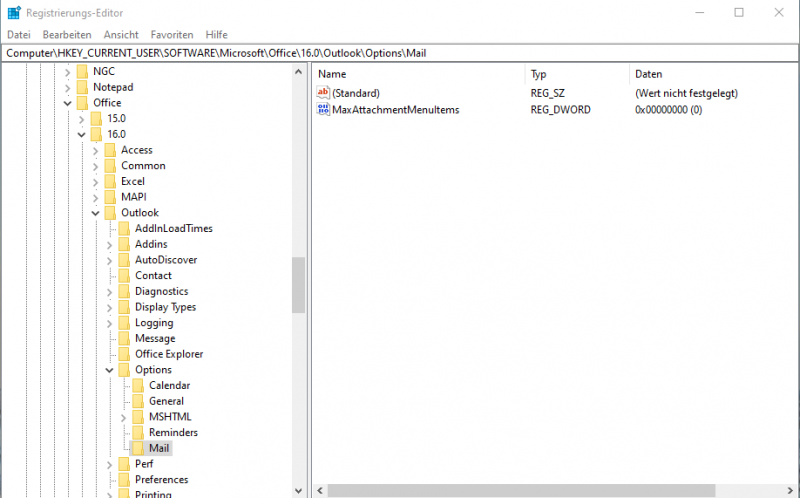This screenshot has width=800, height=498.
Task: Click the Office folder icon
Action: click(x=82, y=103)
